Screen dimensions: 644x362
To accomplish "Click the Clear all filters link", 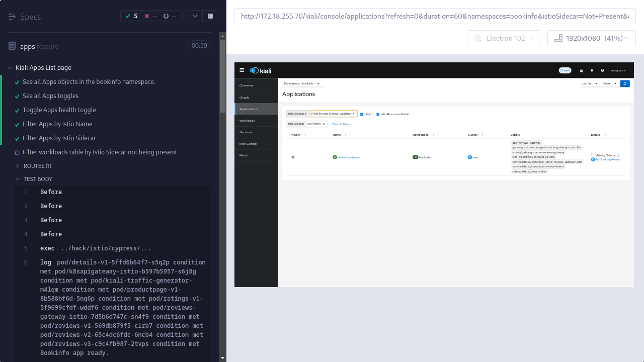I will [341, 124].
